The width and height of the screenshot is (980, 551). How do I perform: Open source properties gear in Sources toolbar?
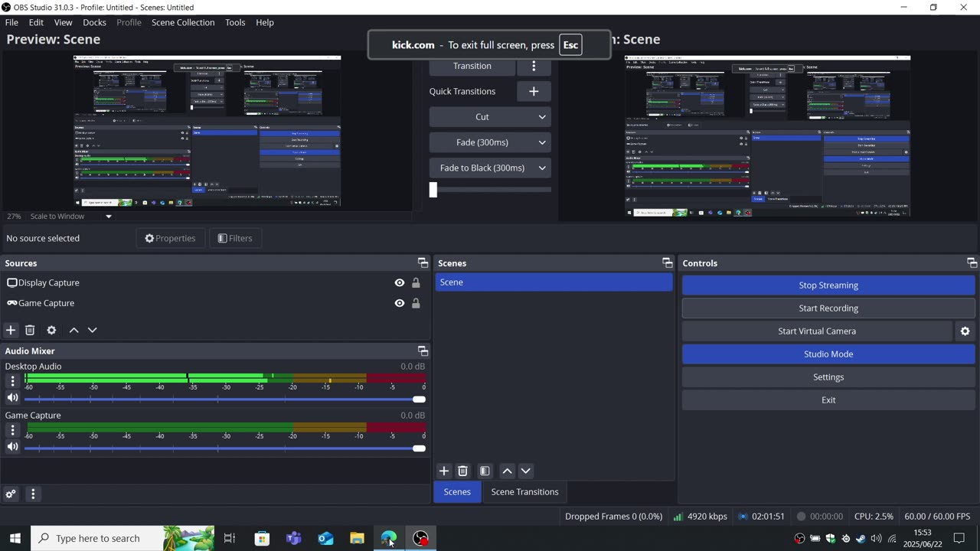tap(51, 330)
